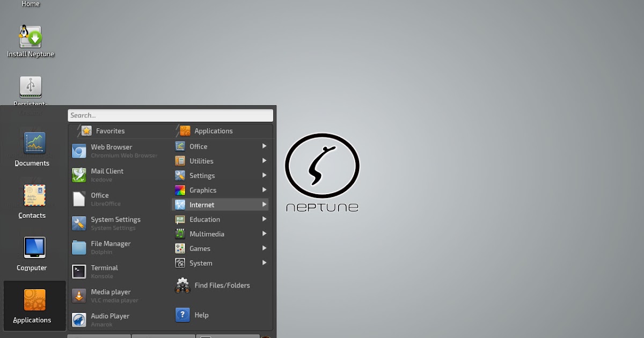Select the Documents sidebar icon
Screen dimensions: 644x338
click(x=32, y=146)
